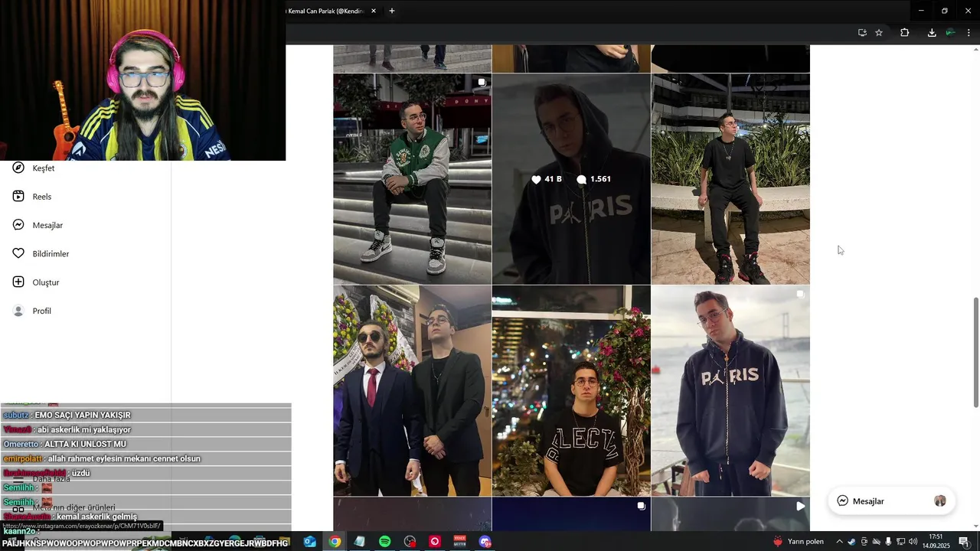Click the 41 B likes count on hovered post
980x551 pixels.
547,179
